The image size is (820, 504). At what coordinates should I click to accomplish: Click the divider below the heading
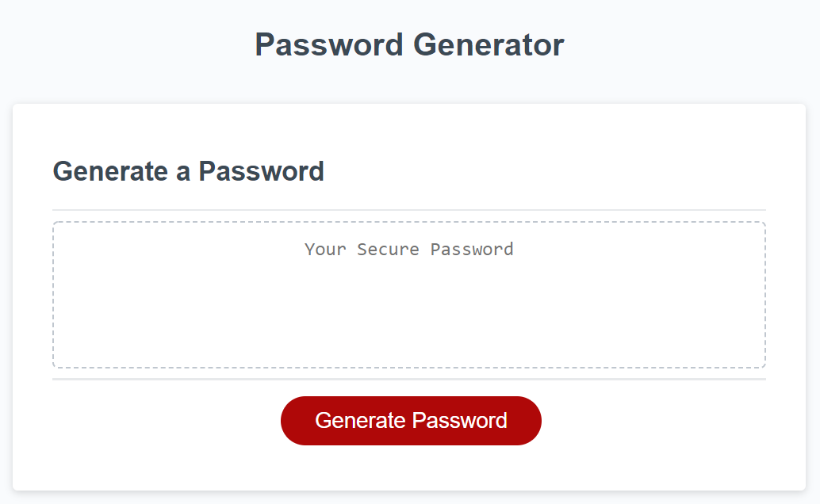(x=409, y=208)
